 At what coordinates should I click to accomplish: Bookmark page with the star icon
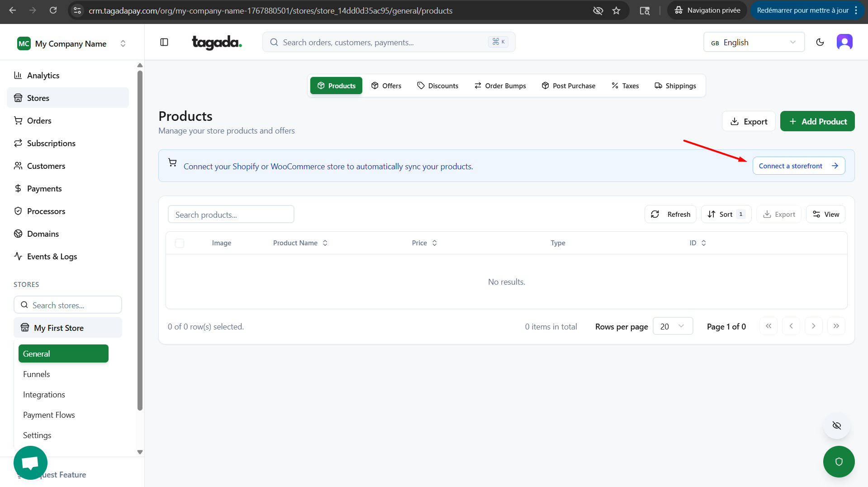point(616,10)
